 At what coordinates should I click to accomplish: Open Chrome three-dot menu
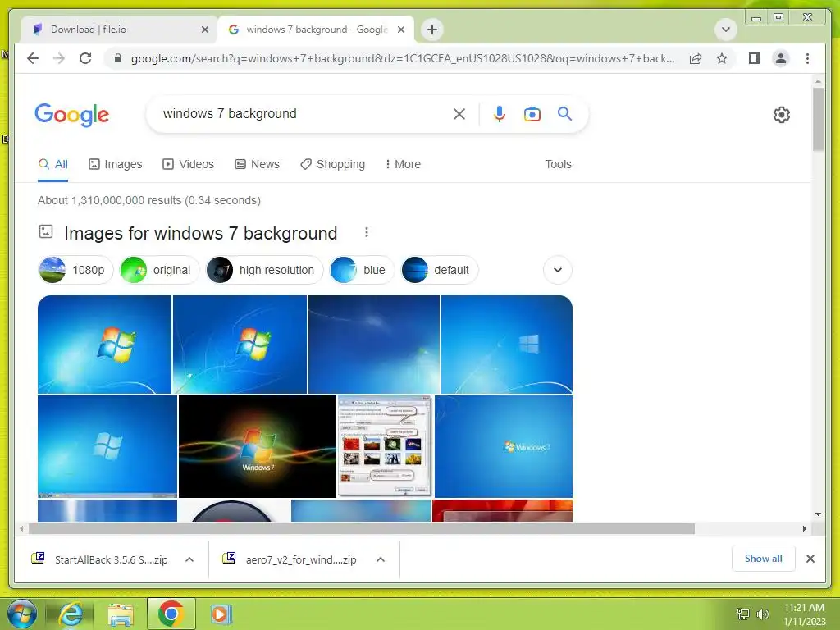[807, 58]
